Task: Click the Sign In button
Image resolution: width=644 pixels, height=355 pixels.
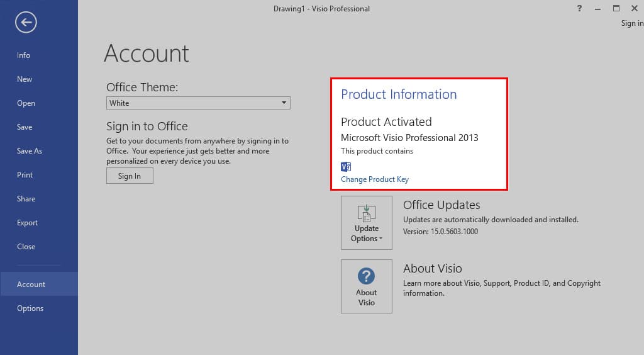Action: click(x=130, y=176)
